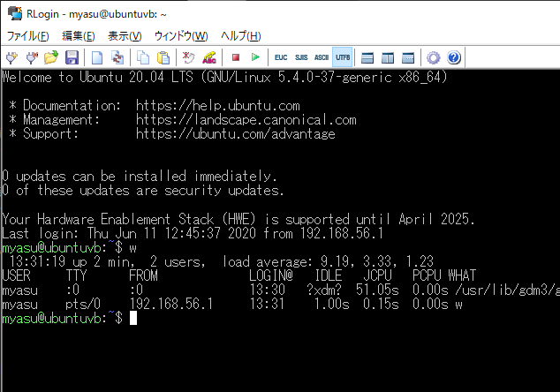Click the 192.168.56.1 entry in the pts/0 row

(170, 305)
